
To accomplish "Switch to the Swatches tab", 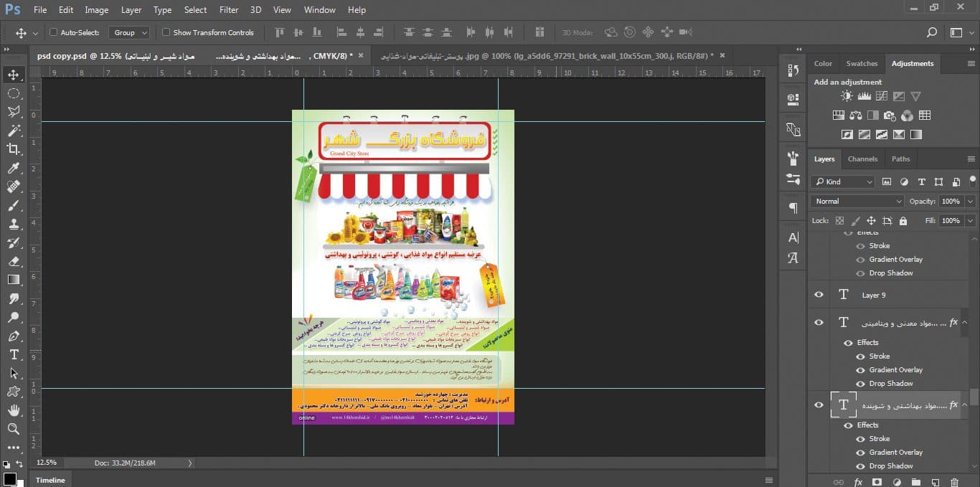I will click(862, 64).
